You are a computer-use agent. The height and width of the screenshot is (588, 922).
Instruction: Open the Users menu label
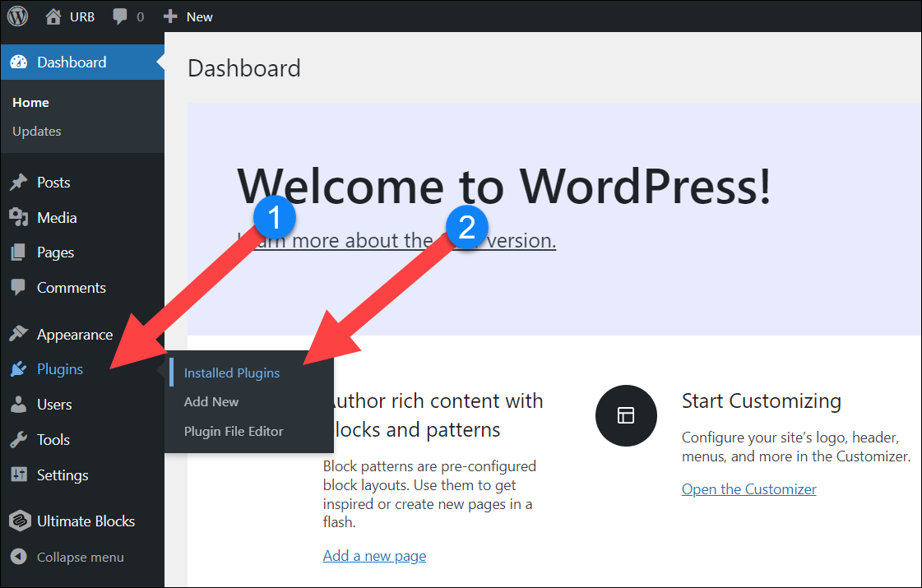[x=54, y=405]
